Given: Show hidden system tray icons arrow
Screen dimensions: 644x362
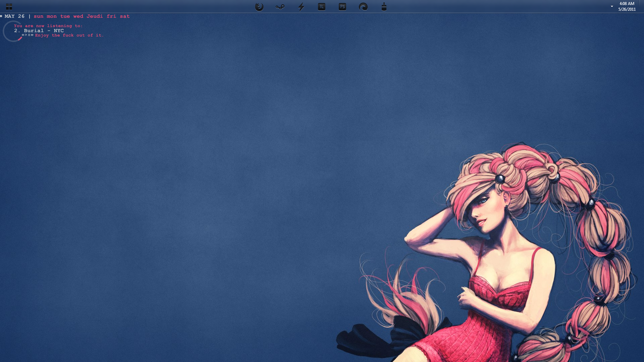Looking at the screenshot, I should point(612,6).
